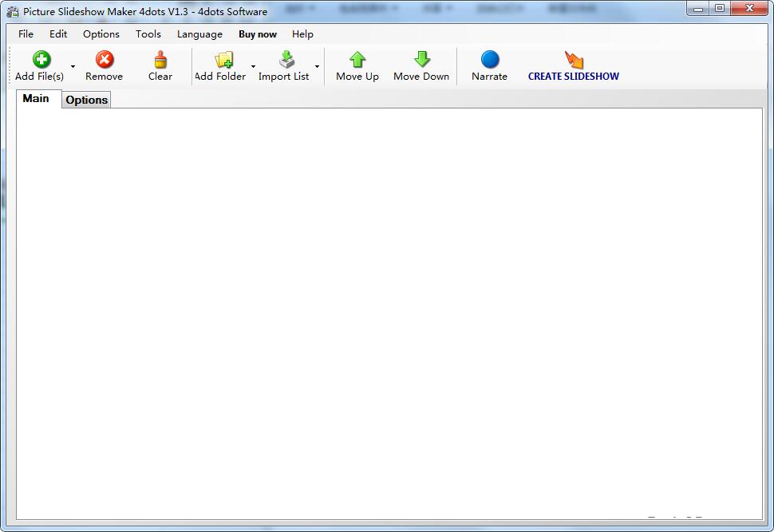Viewport: 774px width, 532px height.
Task: Click the Buy now menu item
Action: (257, 34)
